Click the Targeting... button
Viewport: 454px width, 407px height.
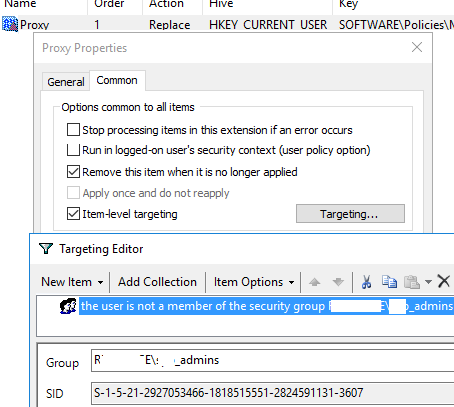point(350,214)
